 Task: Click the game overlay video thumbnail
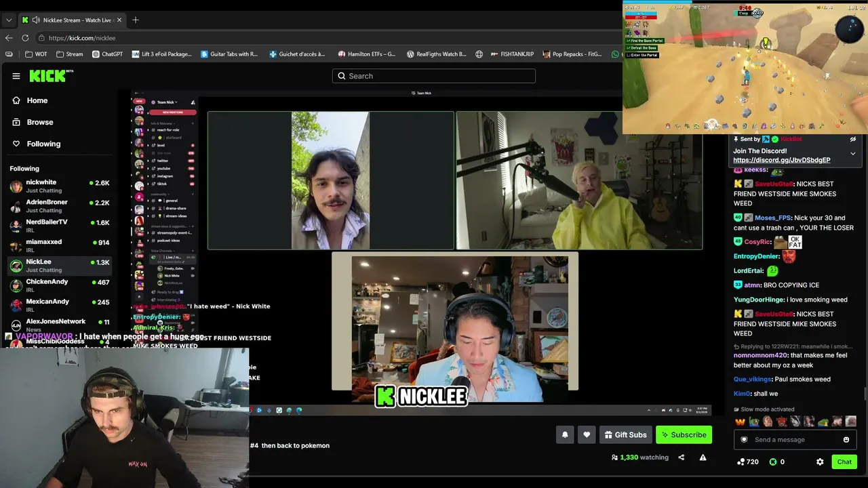(x=745, y=68)
